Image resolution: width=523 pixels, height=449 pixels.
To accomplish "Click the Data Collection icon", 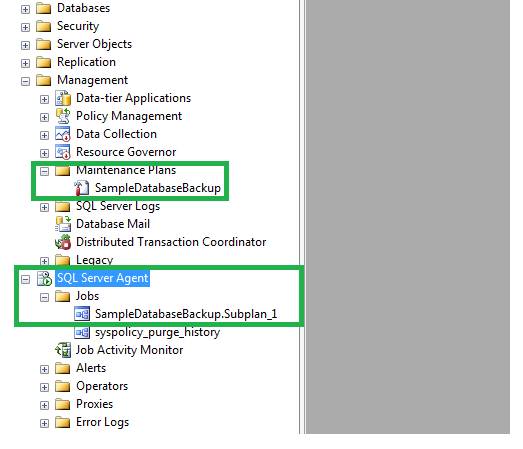I will [x=63, y=134].
